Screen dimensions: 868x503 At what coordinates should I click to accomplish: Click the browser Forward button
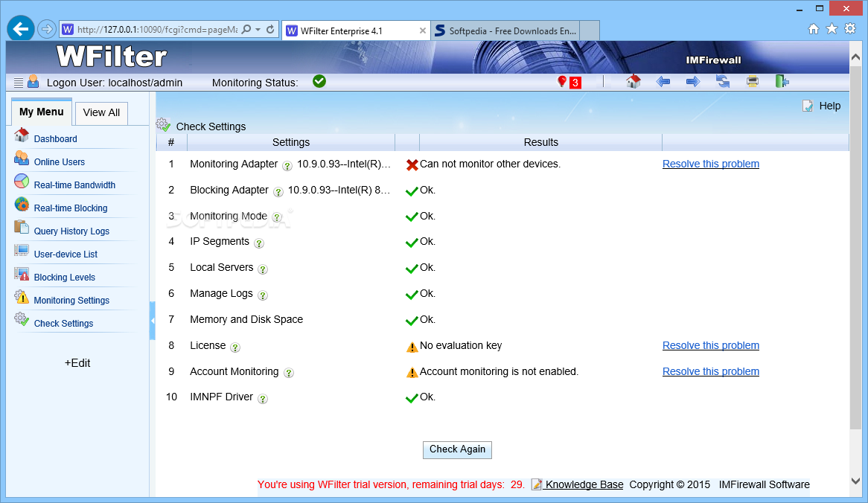point(47,29)
